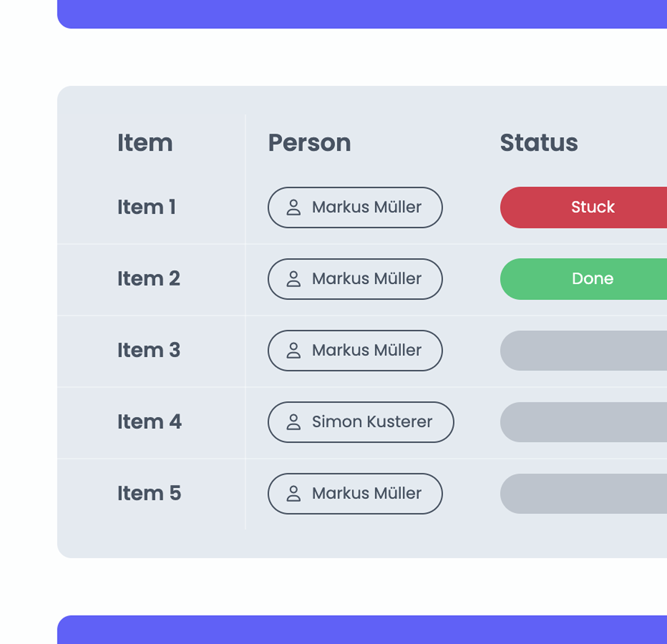667x644 pixels.
Task: Click the person icon beside Simon Kusterer
Action: [x=293, y=422]
